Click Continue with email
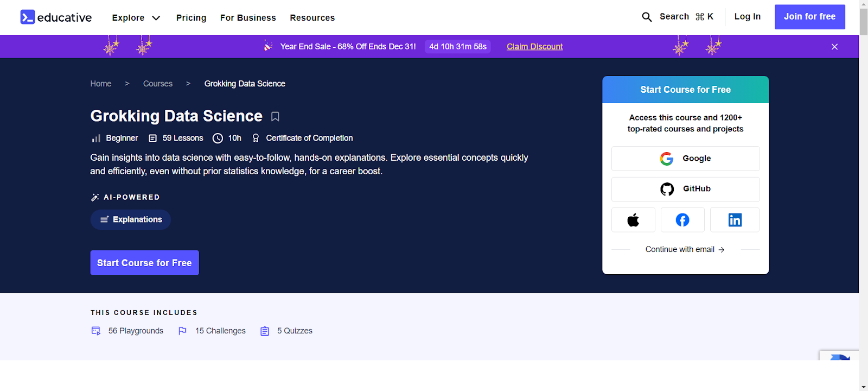This screenshot has width=868, height=391. tap(685, 249)
